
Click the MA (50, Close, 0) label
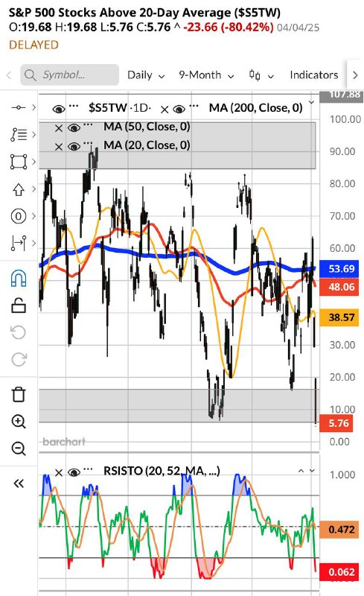tap(147, 127)
